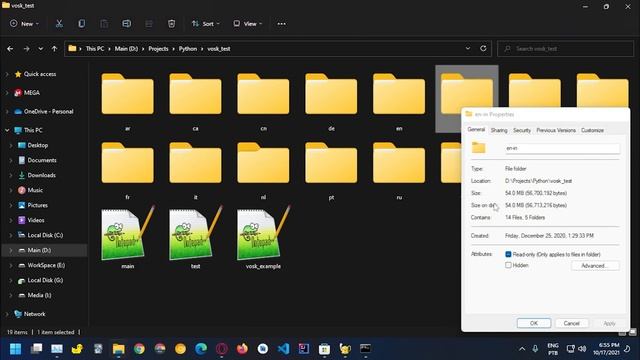Image resolution: width=640 pixels, height=360 pixels.
Task: Go forward with the right arrow
Action: [26, 49]
